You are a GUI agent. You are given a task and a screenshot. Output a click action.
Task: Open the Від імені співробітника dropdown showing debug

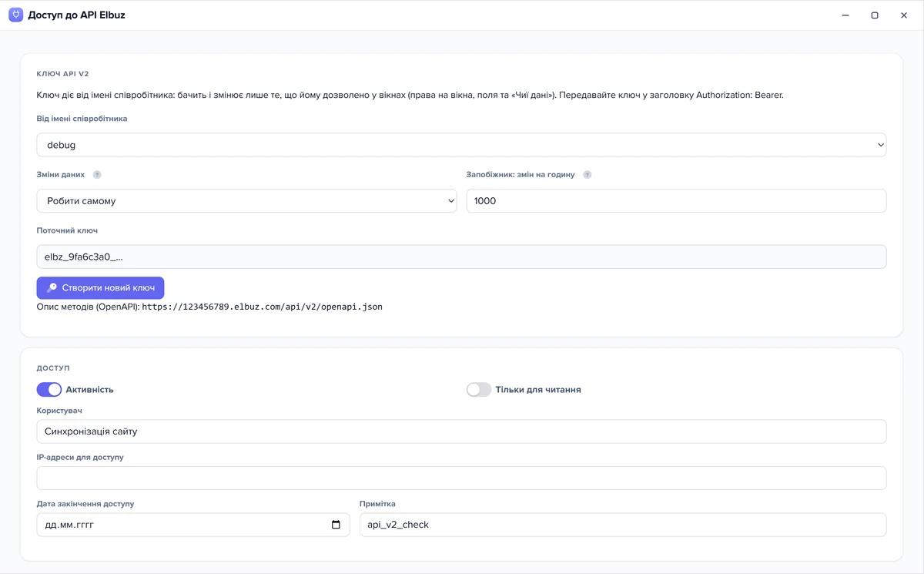(x=461, y=145)
